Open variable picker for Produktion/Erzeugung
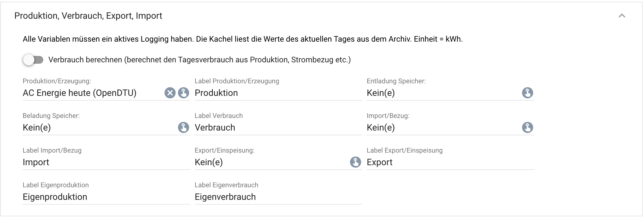The height and width of the screenshot is (218, 644). pyautogui.click(x=183, y=93)
